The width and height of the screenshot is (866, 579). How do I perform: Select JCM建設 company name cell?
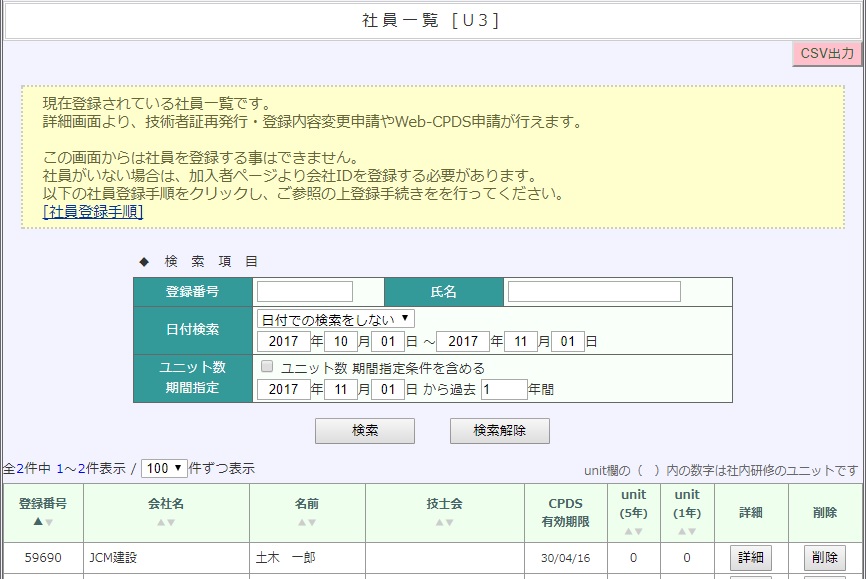click(x=166, y=558)
